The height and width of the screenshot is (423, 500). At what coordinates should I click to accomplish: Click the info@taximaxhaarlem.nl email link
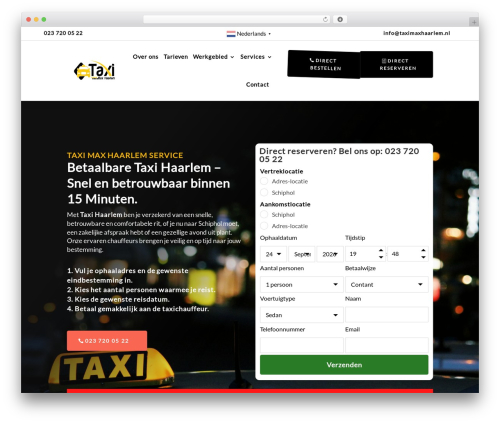point(416,33)
